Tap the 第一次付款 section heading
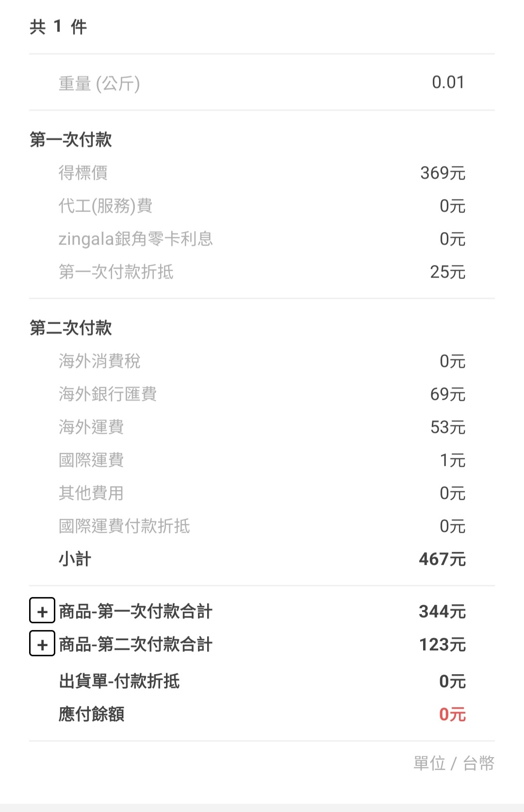 point(71,139)
